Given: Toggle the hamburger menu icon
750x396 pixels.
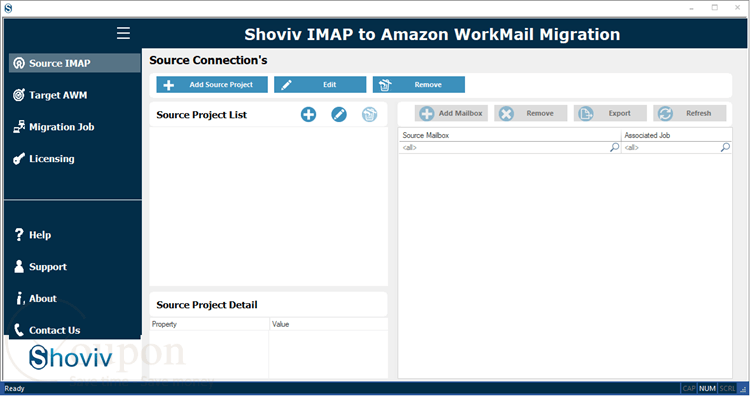Looking at the screenshot, I should 123,33.
